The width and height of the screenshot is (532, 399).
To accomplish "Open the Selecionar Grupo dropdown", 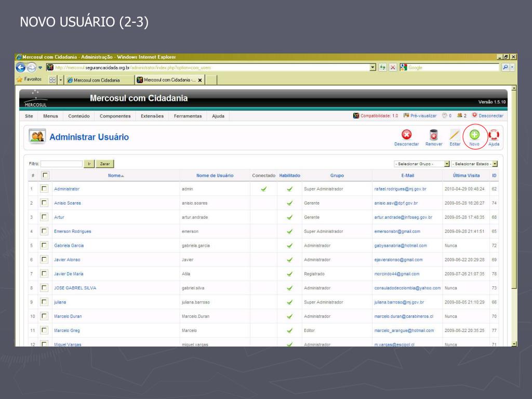I will [x=422, y=164].
